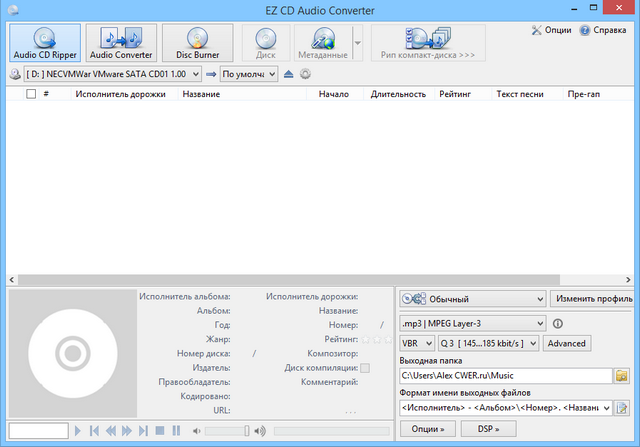Stop playback

pyautogui.click(x=160, y=431)
